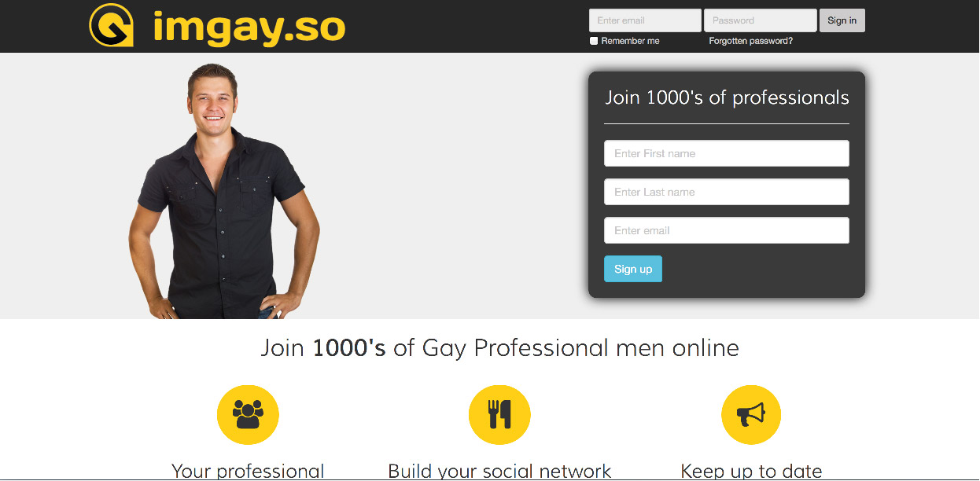
Task: Focus the Enter First name field
Action: (x=727, y=153)
